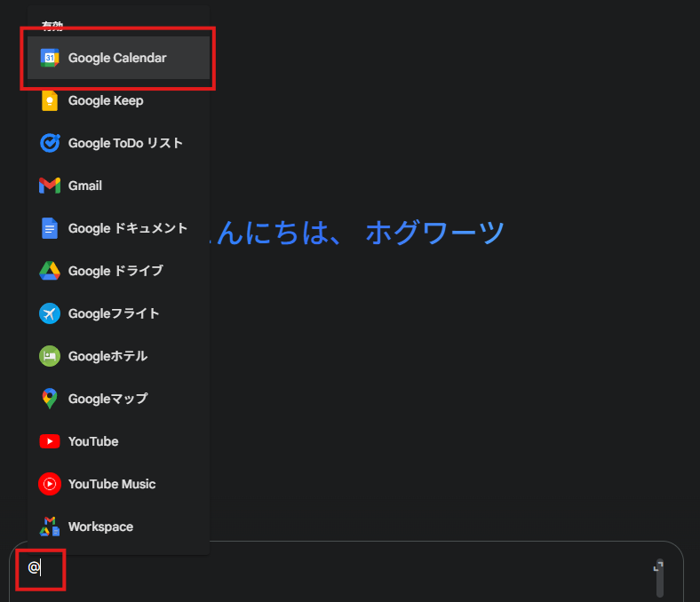Viewport: 700px width, 602px height.
Task: Pick Googleフライト from the list
Action: tap(118, 313)
